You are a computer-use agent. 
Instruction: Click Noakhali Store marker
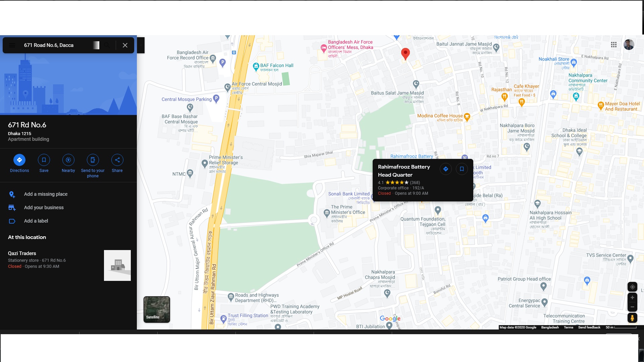click(x=574, y=62)
